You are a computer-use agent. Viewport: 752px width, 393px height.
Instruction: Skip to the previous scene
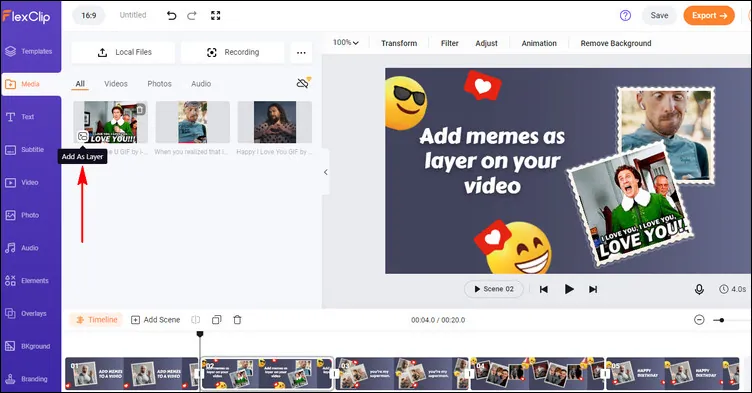tap(543, 289)
